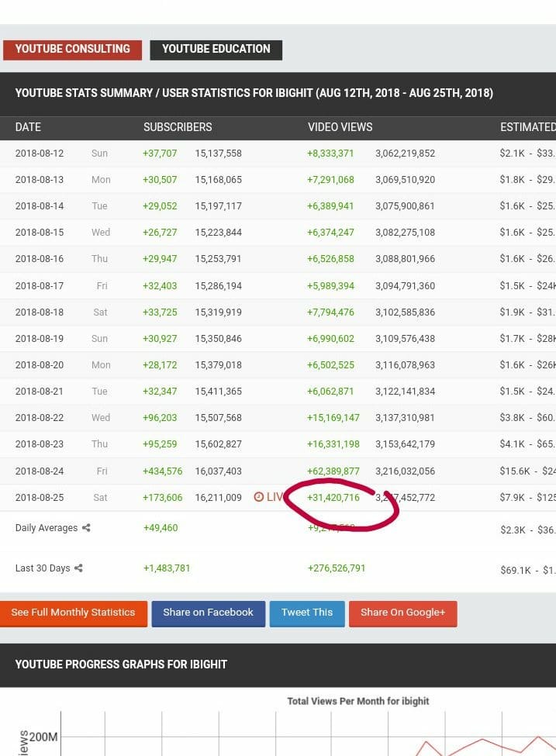Image resolution: width=556 pixels, height=756 pixels.
Task: Click video views gain +8,333,371
Action: (x=330, y=154)
